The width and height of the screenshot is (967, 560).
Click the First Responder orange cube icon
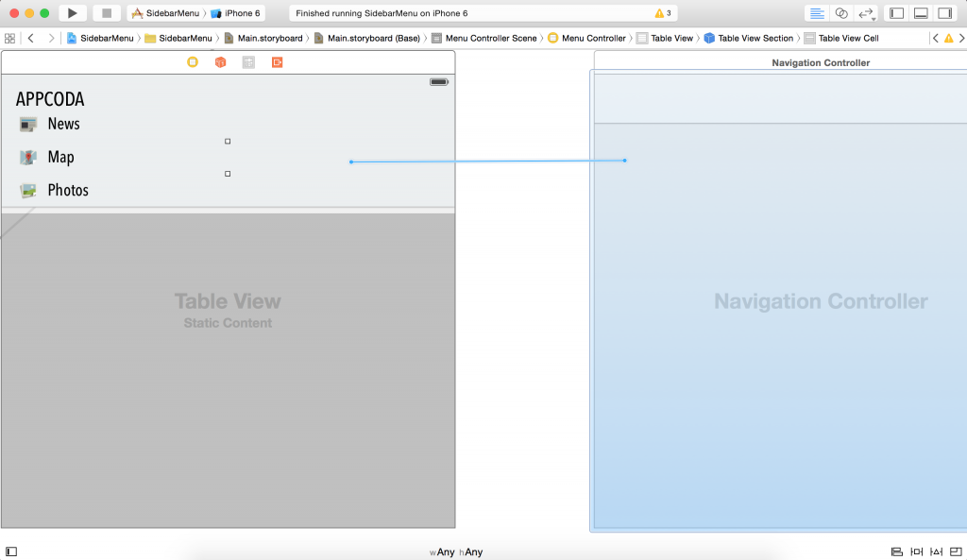[220, 62]
